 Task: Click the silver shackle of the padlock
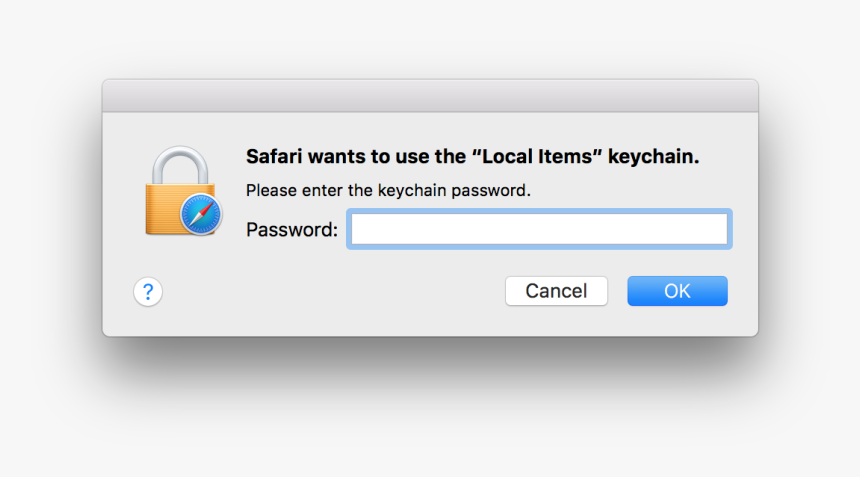(x=180, y=165)
